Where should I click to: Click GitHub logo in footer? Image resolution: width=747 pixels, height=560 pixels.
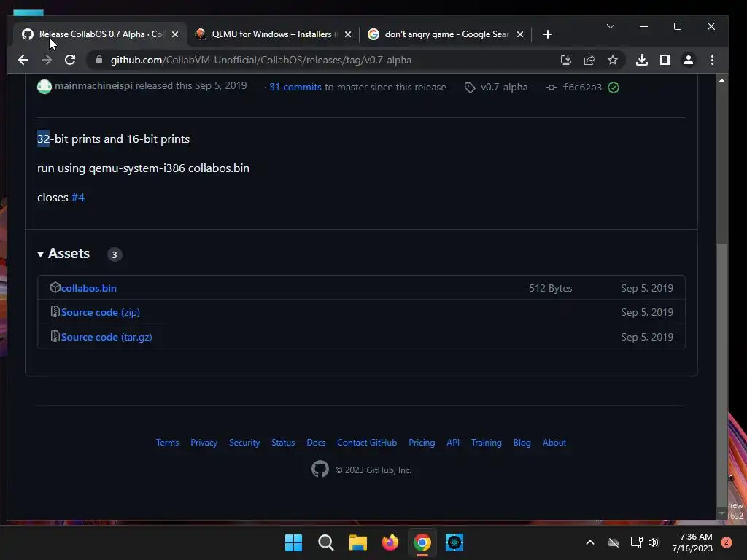tap(320, 469)
